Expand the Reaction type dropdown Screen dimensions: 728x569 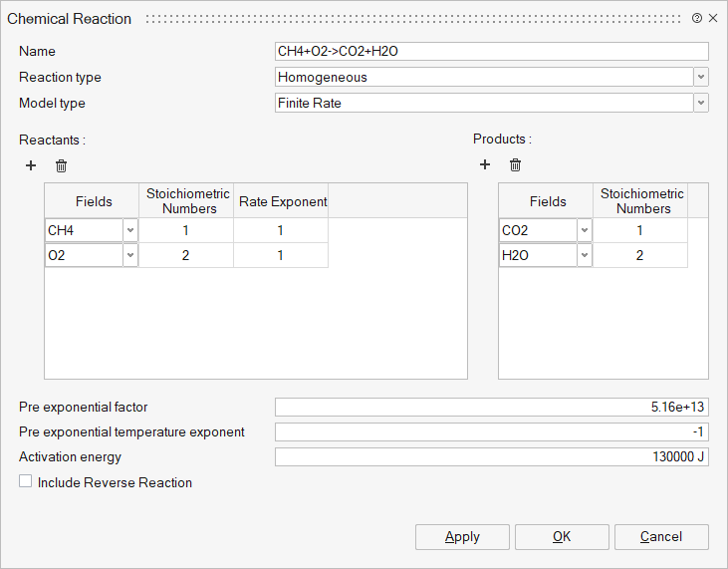[701, 78]
